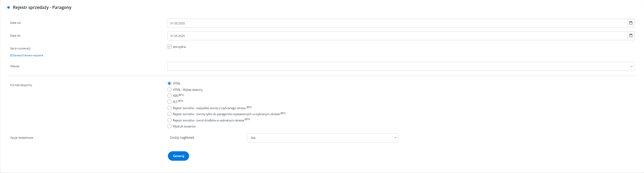Select zwrot środków w wybranym okresie
The height and width of the screenshot is (173, 644).
(x=169, y=120)
